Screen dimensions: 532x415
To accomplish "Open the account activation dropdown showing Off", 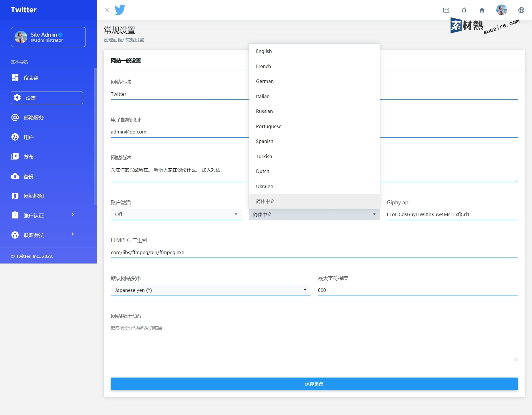I will pyautogui.click(x=176, y=214).
